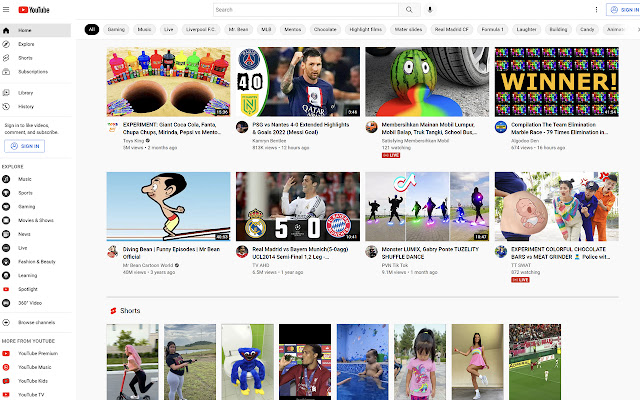This screenshot has width=640, height=400.
Task: Select the Building filter chip
Action: pyautogui.click(x=558, y=29)
